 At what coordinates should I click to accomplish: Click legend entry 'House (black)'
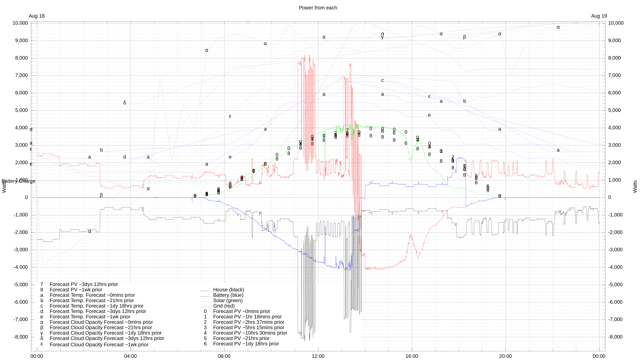coord(229,290)
